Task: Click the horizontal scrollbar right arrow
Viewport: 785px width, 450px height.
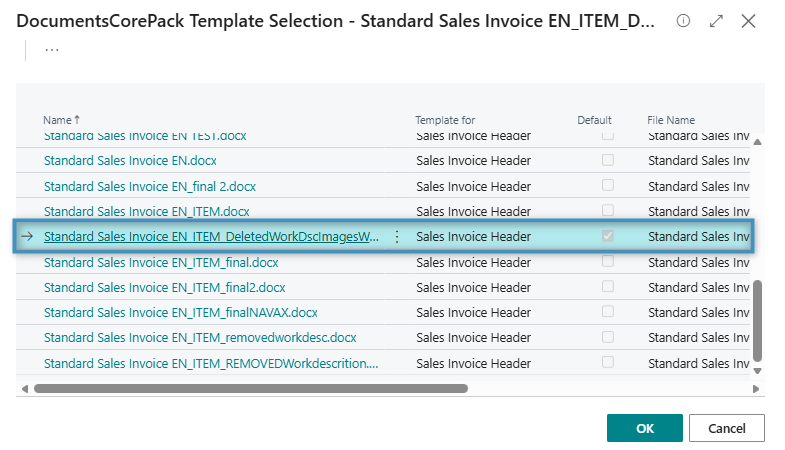Action: pos(756,389)
